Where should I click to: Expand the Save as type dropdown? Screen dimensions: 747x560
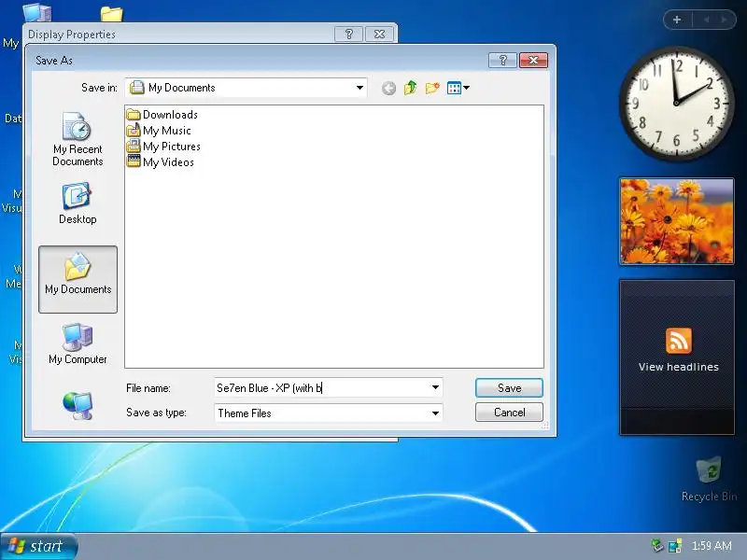tap(435, 413)
